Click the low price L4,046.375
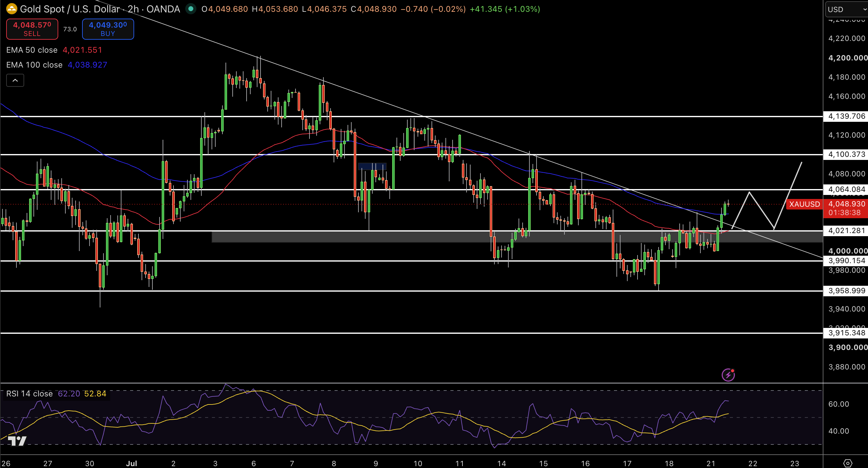 click(x=324, y=9)
